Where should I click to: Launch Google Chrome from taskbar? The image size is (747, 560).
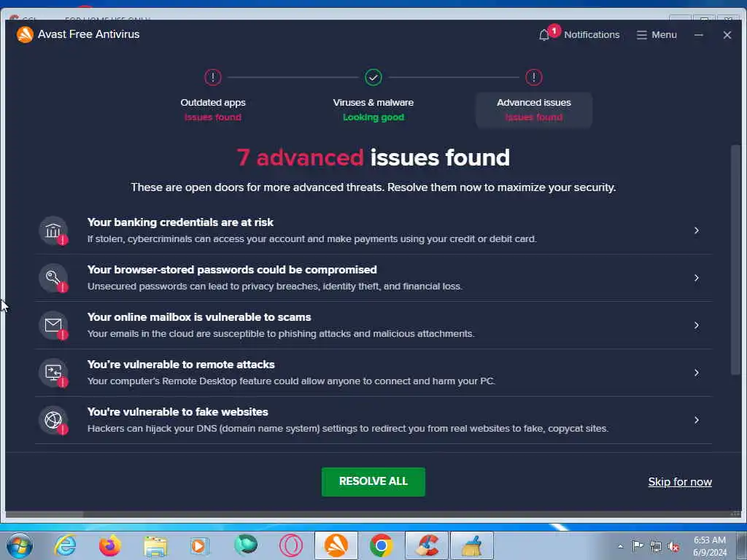pos(381,545)
